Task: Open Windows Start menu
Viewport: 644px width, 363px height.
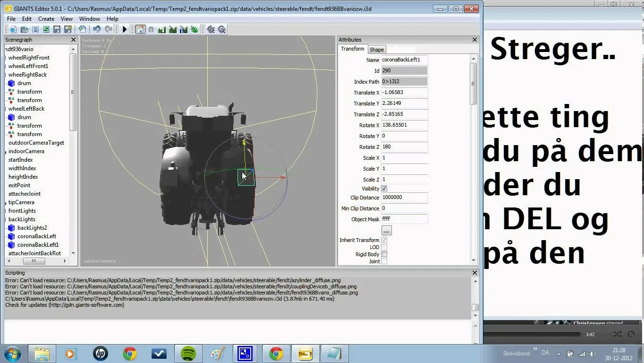Action: tap(12, 354)
